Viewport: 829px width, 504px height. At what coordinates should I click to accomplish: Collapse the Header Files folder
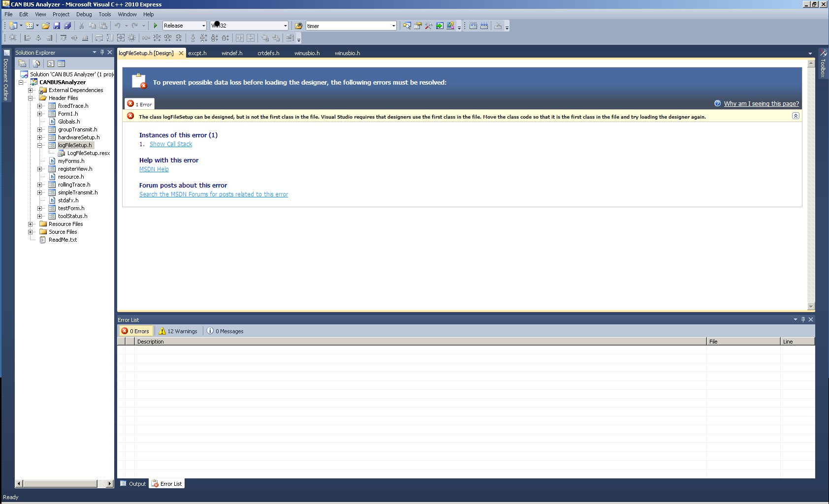pos(31,98)
